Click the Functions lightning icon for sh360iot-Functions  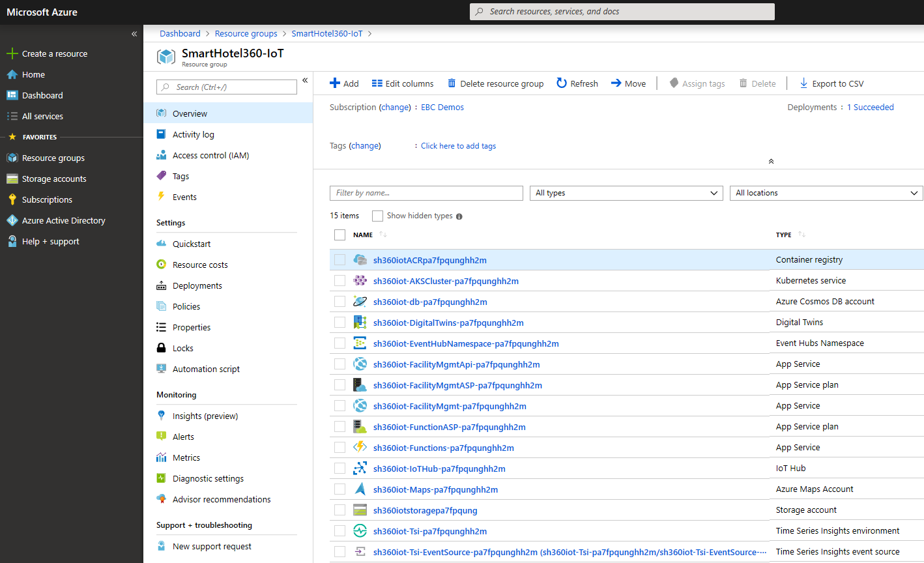(x=360, y=448)
